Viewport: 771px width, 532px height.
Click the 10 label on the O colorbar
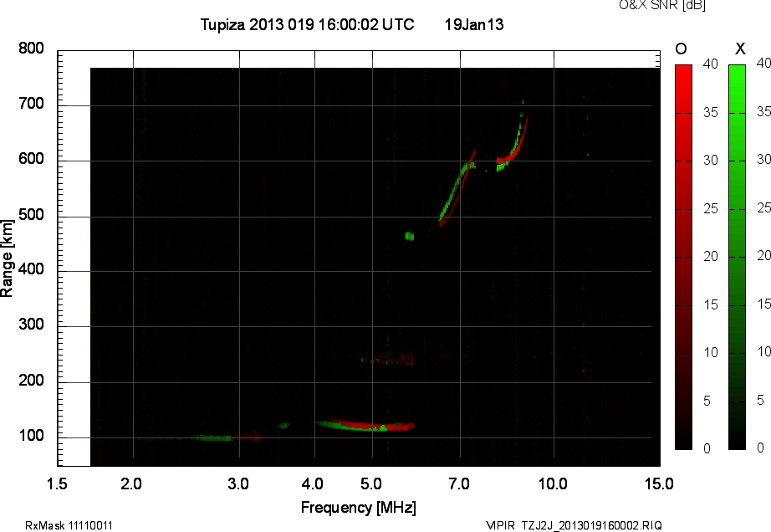coord(711,352)
